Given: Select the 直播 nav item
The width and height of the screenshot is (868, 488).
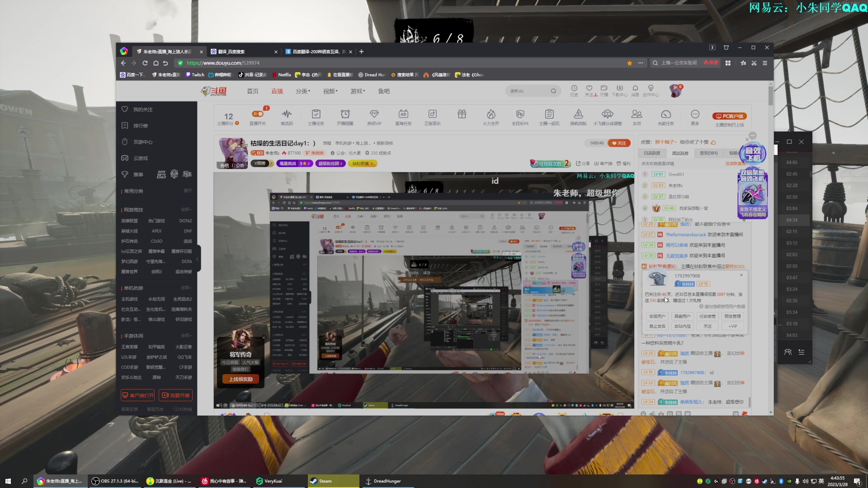Looking at the screenshot, I should (x=277, y=91).
